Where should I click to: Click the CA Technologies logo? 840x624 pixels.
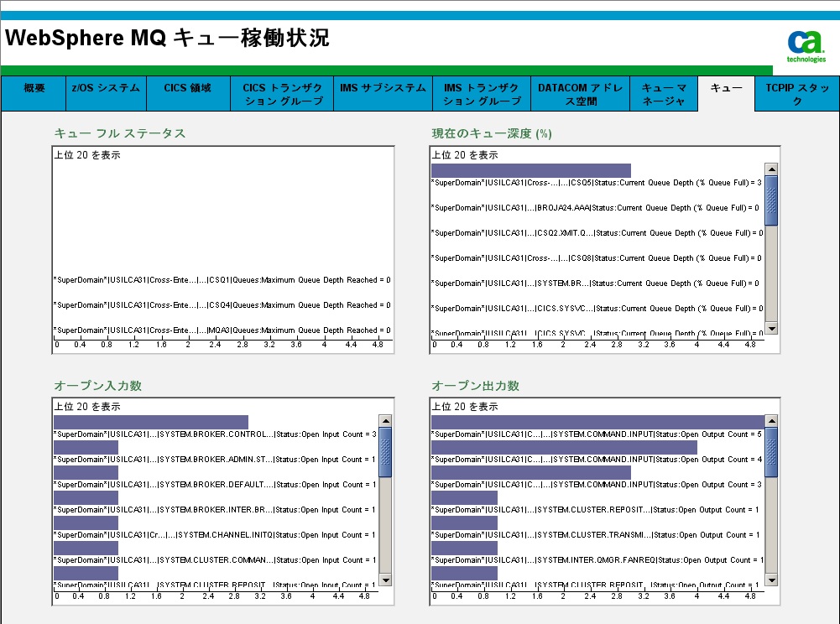coord(806,45)
